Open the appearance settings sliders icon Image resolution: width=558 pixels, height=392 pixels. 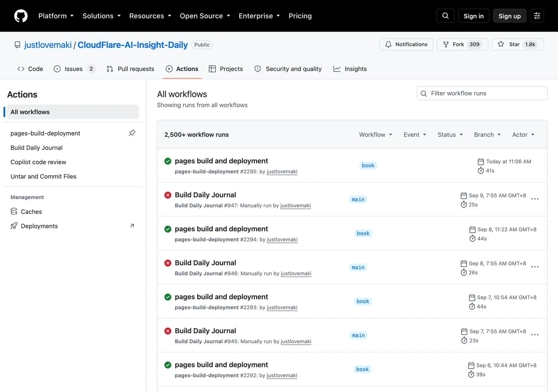coord(537,16)
